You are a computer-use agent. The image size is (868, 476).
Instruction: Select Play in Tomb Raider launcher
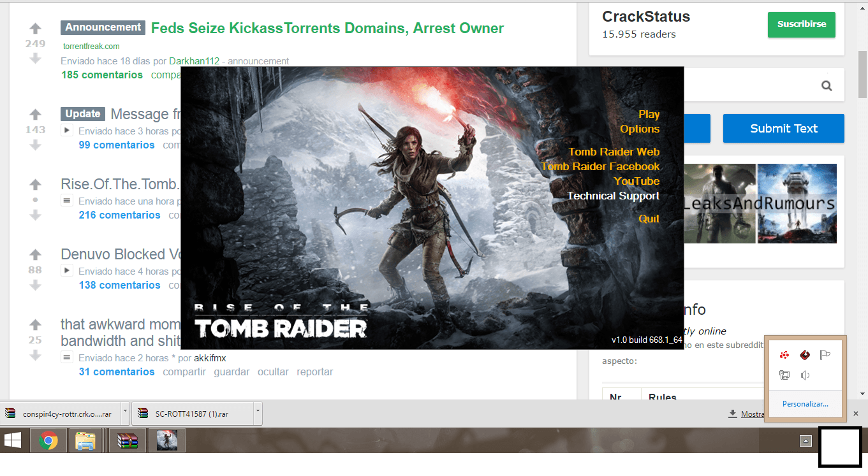[x=649, y=114]
